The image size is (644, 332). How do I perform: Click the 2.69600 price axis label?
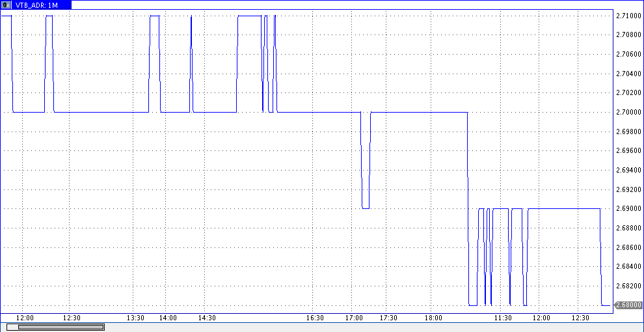pyautogui.click(x=628, y=151)
